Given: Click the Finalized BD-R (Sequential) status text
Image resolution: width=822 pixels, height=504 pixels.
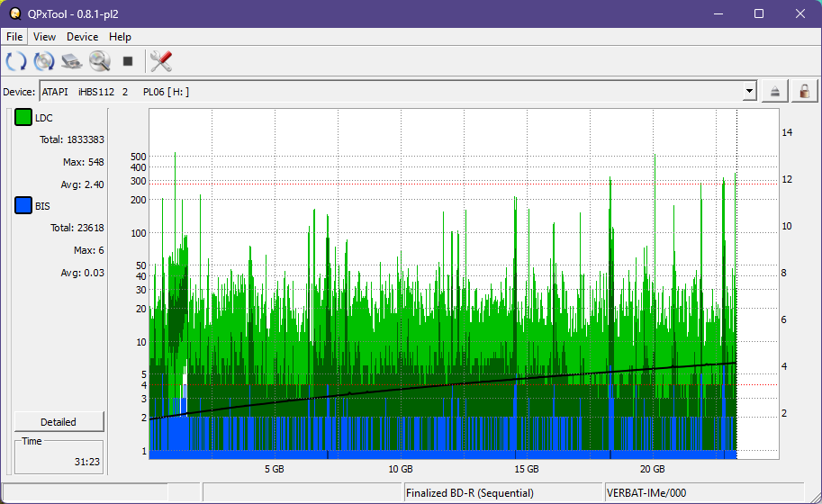Looking at the screenshot, I should coord(470,493).
